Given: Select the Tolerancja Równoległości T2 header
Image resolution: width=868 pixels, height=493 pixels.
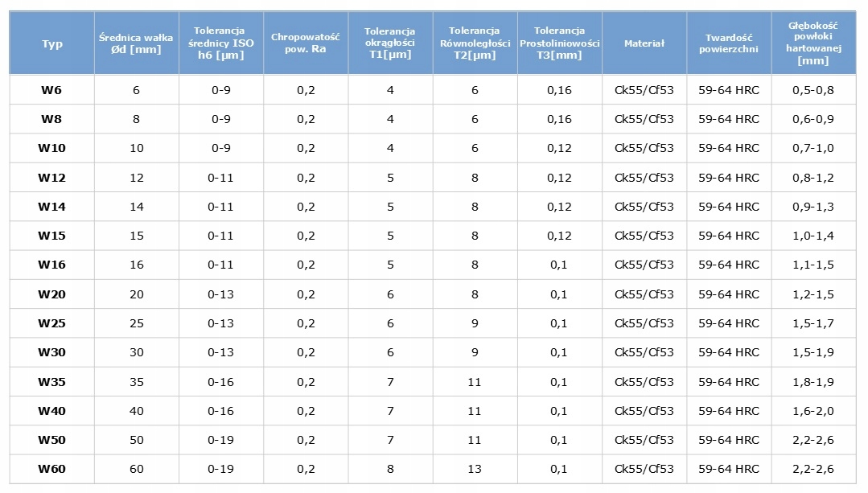Looking at the screenshot, I should coord(475,43).
